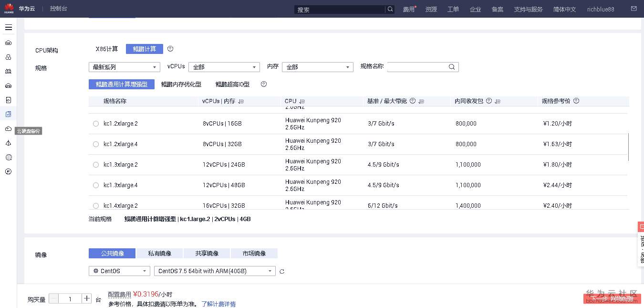Open the CentOS operating system dropdown

pos(119,271)
